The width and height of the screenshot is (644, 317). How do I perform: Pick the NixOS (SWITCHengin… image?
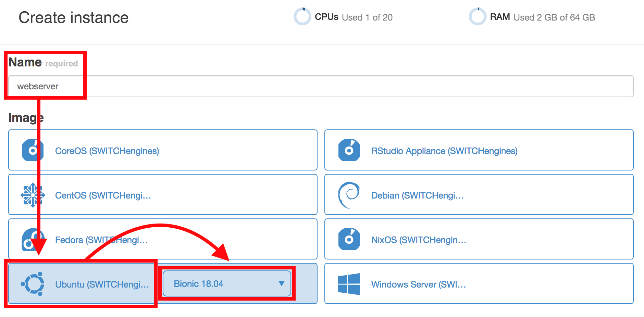pos(479,239)
